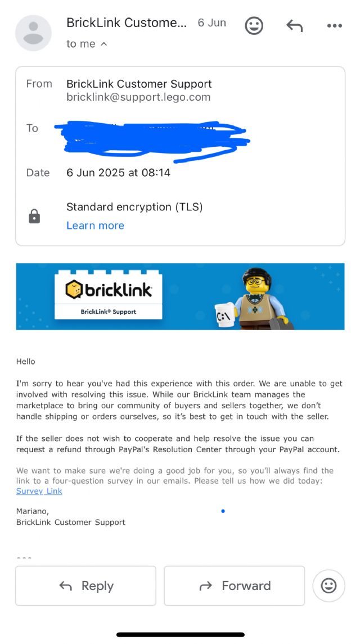
Task: Tap the sender name 'BrickLink Custome...'
Action: (x=127, y=23)
